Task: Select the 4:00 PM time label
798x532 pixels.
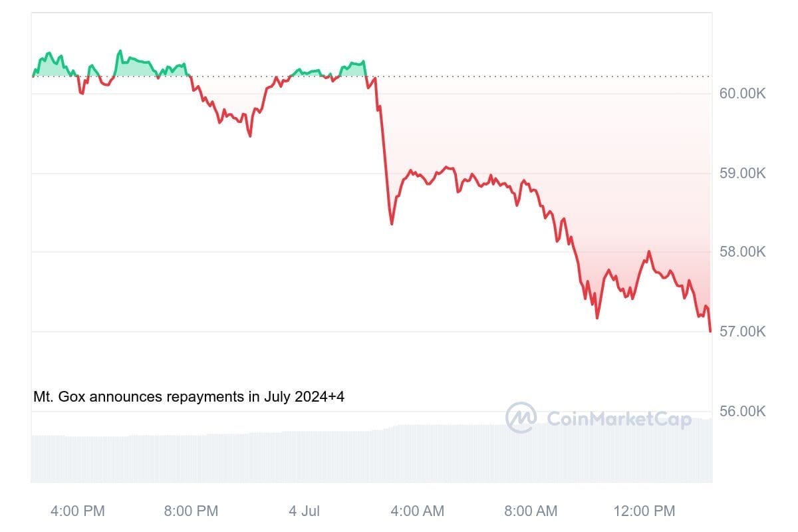Action: [x=78, y=511]
